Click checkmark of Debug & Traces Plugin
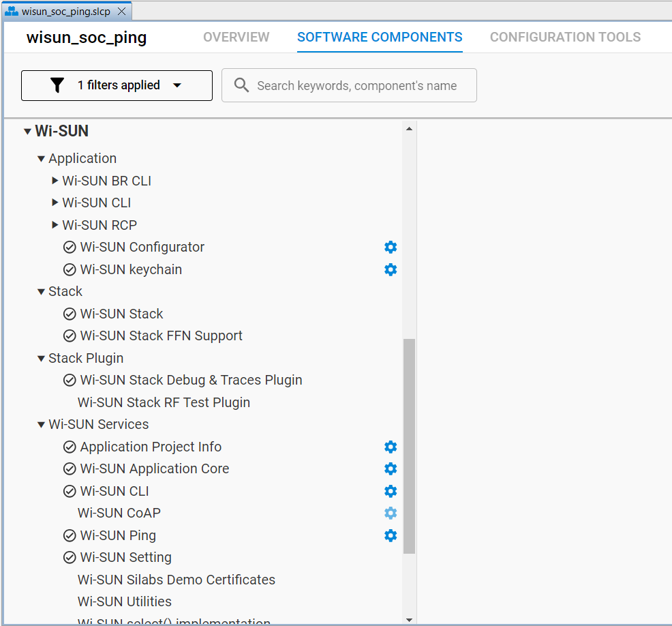 [70, 381]
